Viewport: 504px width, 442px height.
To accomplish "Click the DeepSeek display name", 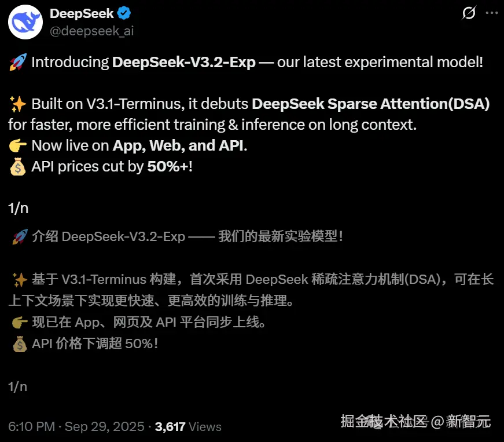I will (x=82, y=13).
